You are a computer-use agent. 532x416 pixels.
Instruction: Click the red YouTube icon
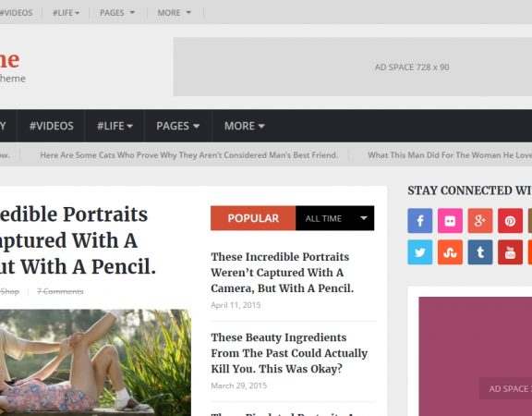click(510, 252)
